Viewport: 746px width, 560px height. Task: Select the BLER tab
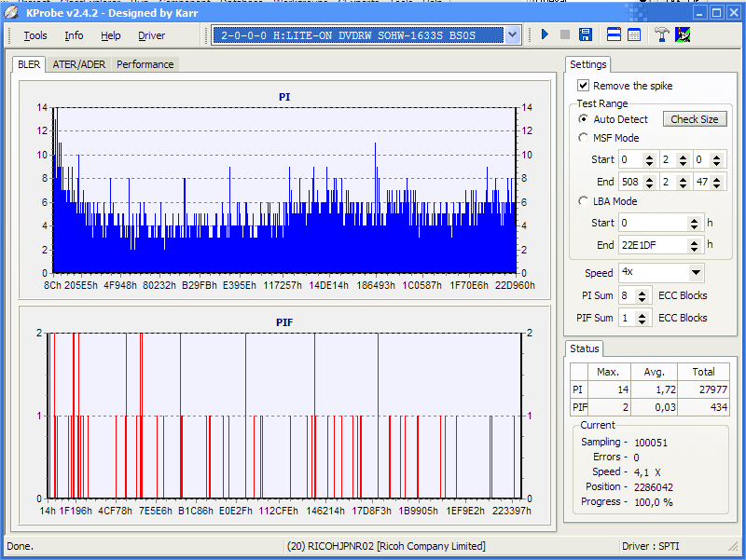click(29, 64)
